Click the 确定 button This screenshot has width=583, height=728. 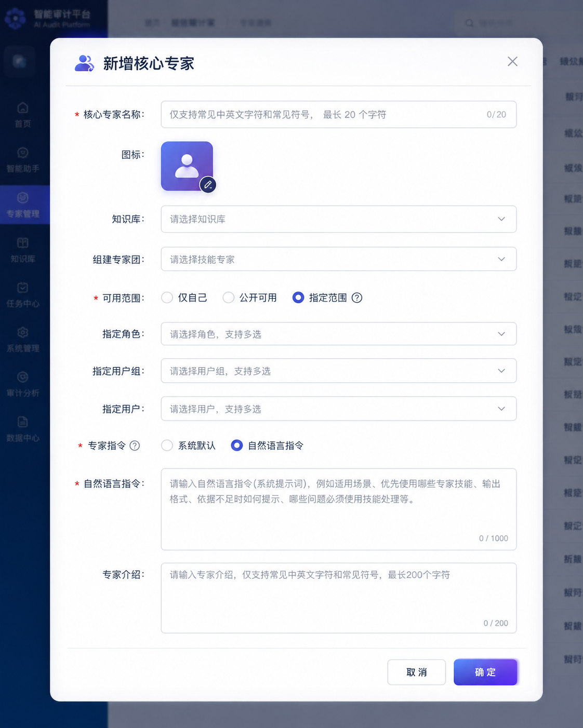(x=485, y=672)
